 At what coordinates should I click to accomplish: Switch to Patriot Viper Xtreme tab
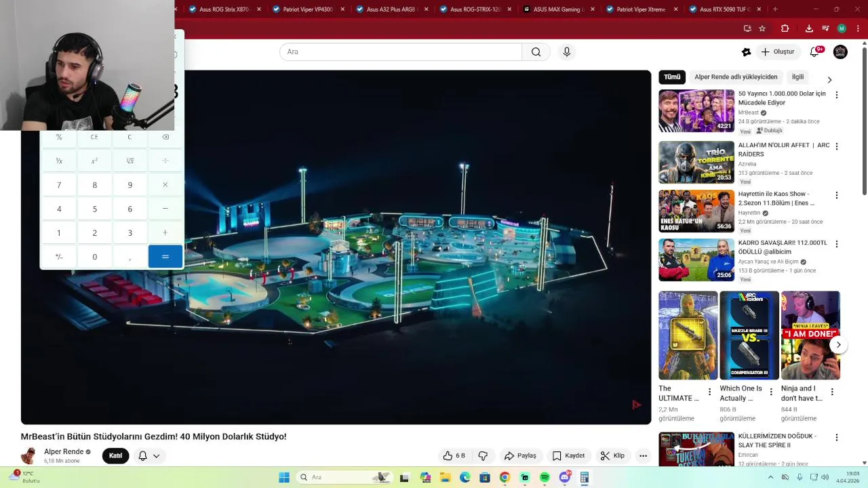[642, 9]
